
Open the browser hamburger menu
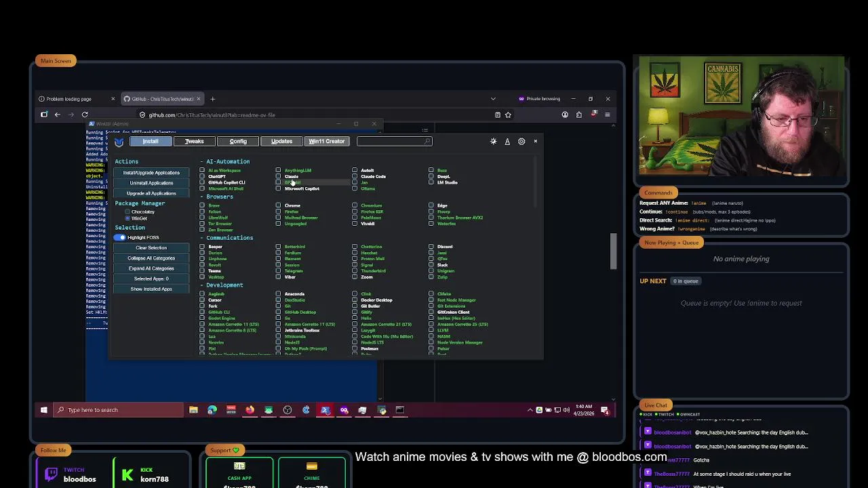tap(607, 115)
